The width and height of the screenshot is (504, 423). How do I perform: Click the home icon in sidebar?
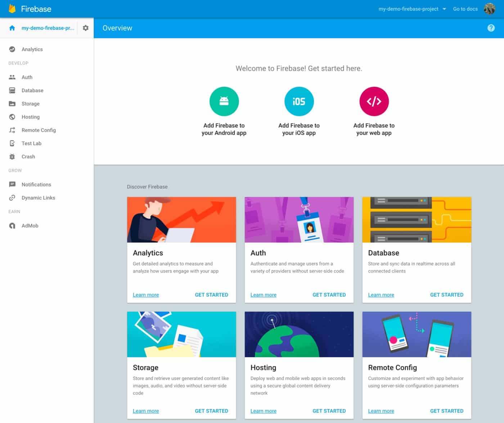(x=12, y=28)
